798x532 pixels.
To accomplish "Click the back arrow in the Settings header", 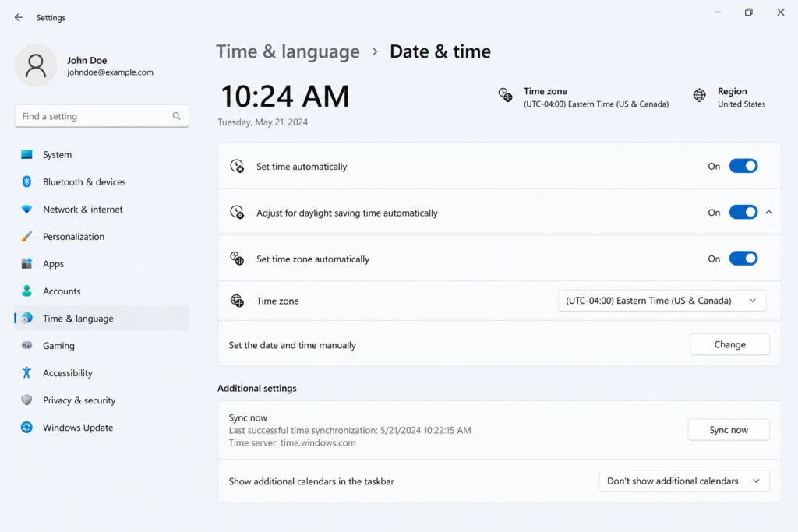I will (x=19, y=17).
